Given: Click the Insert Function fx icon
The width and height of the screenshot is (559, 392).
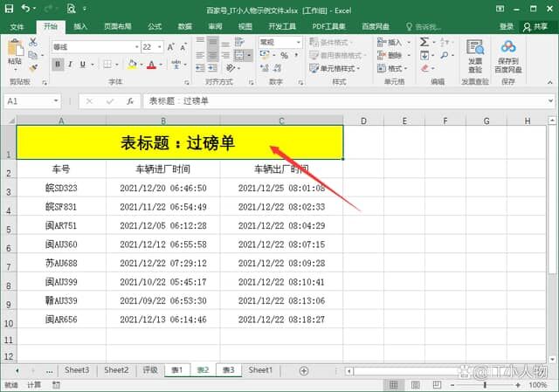Looking at the screenshot, I should 130,101.
